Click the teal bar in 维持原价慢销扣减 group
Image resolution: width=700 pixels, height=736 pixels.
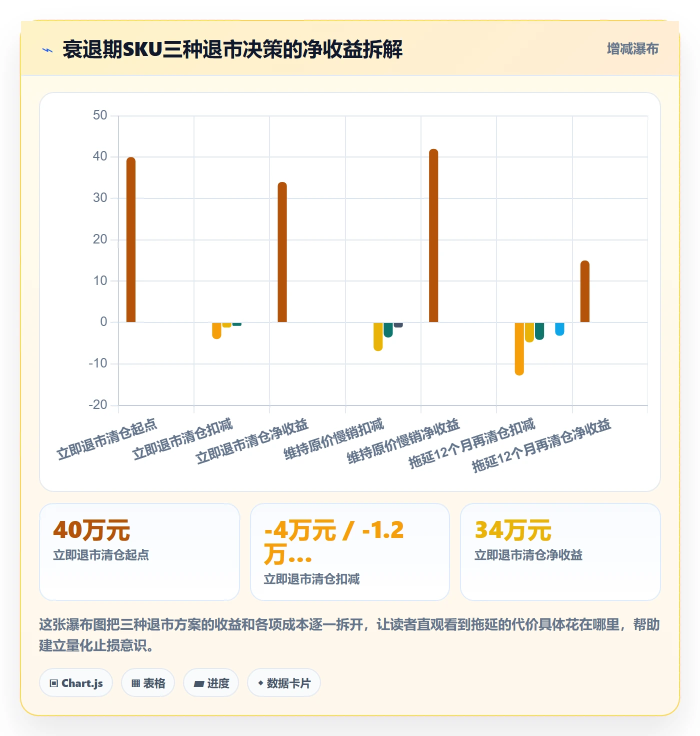tap(388, 330)
